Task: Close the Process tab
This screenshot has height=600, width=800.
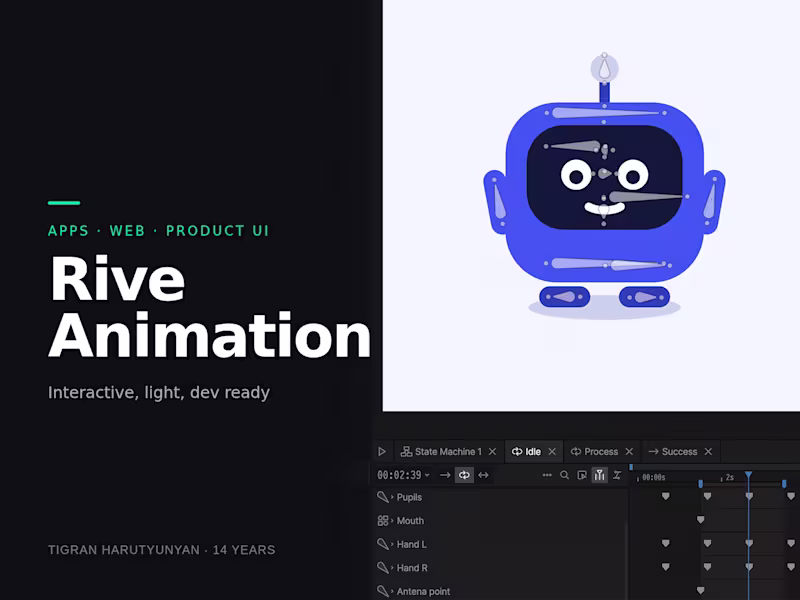Action: pos(629,452)
